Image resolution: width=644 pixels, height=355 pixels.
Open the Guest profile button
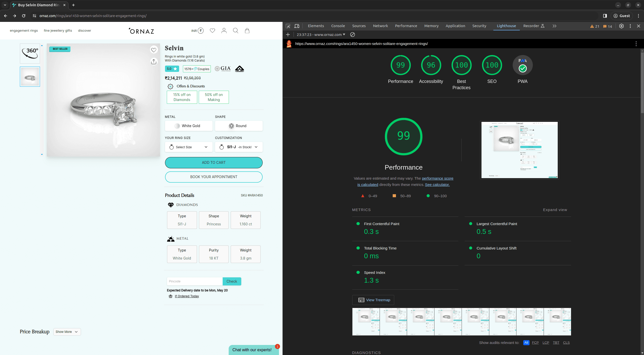tap(622, 16)
